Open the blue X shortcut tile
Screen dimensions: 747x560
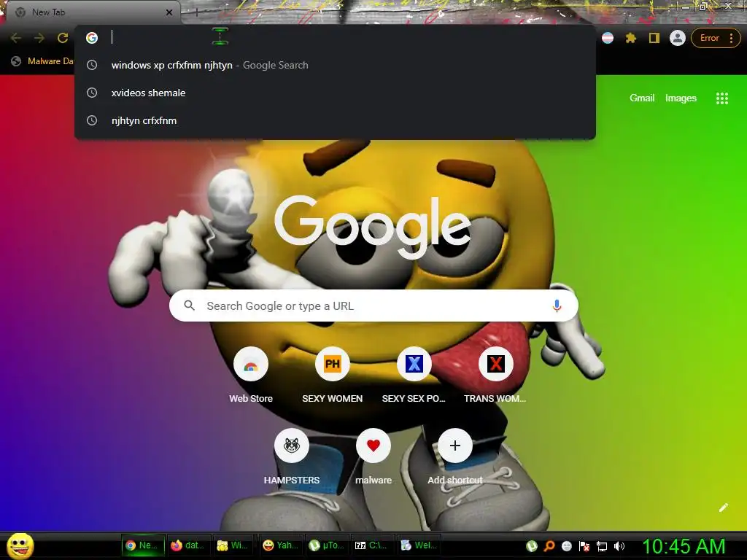pos(414,375)
